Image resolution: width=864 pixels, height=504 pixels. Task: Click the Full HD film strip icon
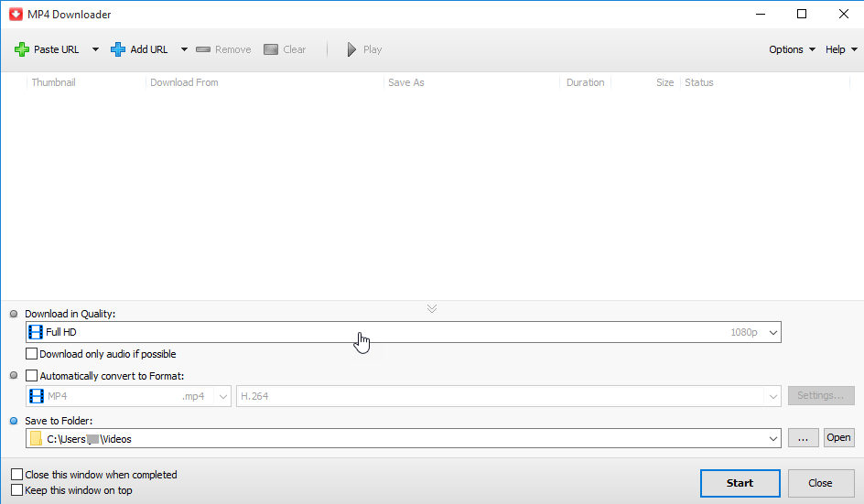click(36, 332)
